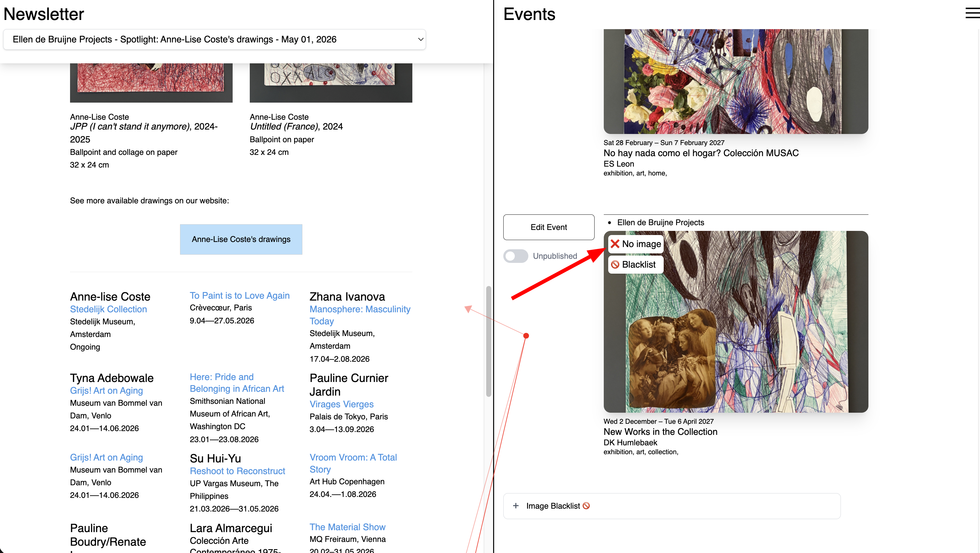This screenshot has width=980, height=553.
Task: Click the Untitled (France) drawing thumbnail
Action: (331, 83)
